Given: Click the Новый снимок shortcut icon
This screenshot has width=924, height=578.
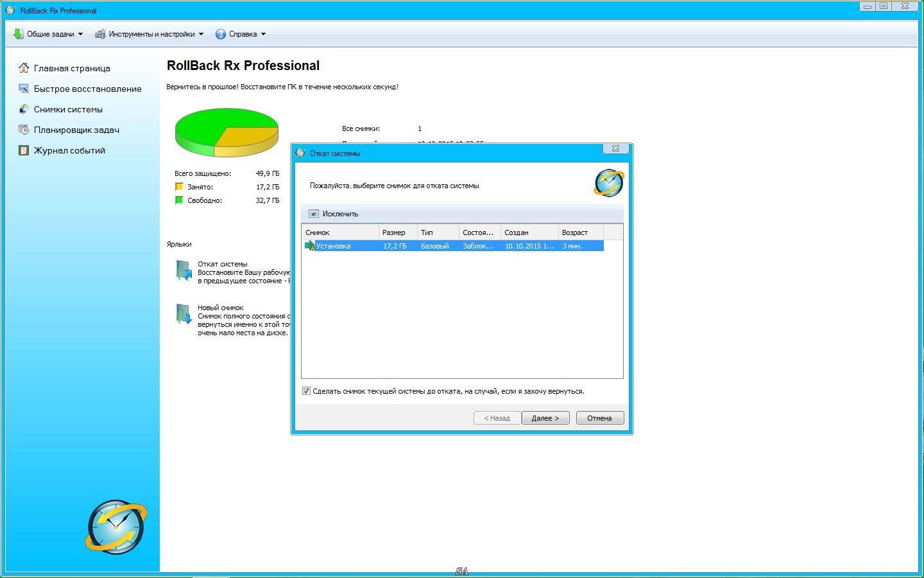Looking at the screenshot, I should tap(184, 314).
